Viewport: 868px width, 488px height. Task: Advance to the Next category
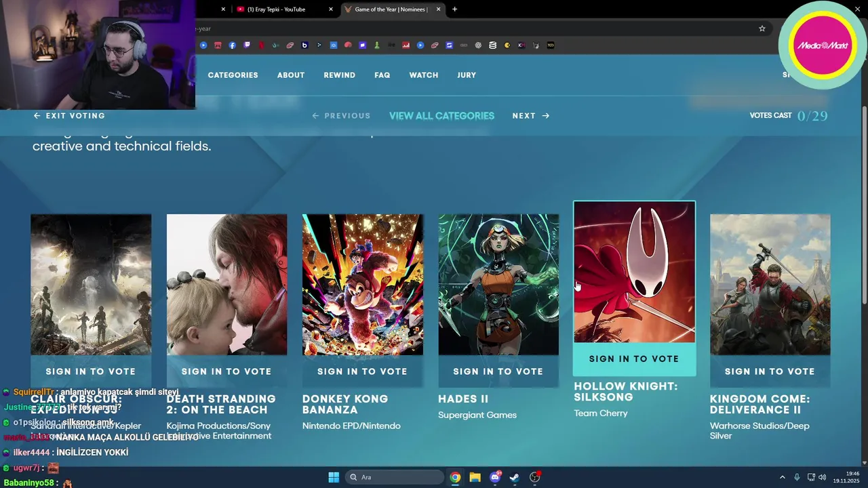pos(531,116)
